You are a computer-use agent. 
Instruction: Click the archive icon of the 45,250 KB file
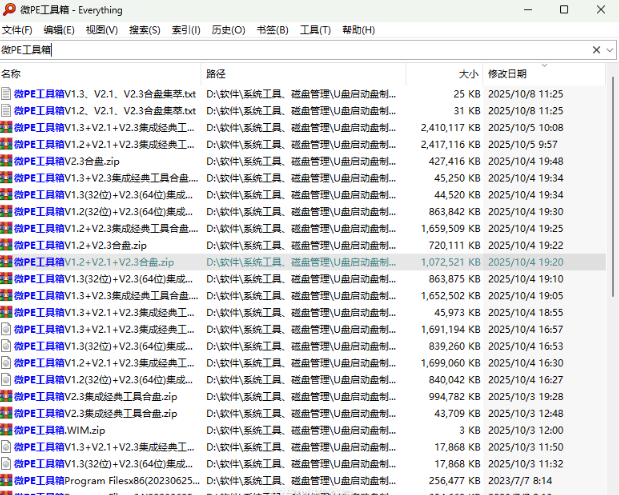(x=6, y=178)
